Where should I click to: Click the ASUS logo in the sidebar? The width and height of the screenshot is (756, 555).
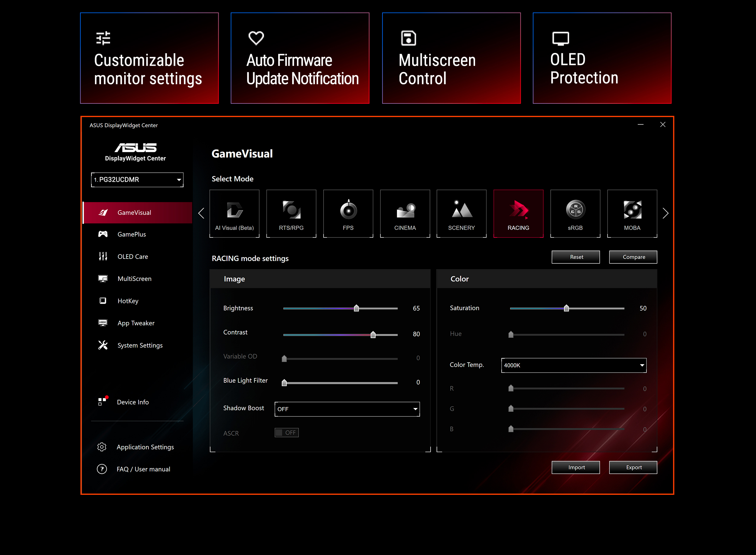tap(136, 148)
